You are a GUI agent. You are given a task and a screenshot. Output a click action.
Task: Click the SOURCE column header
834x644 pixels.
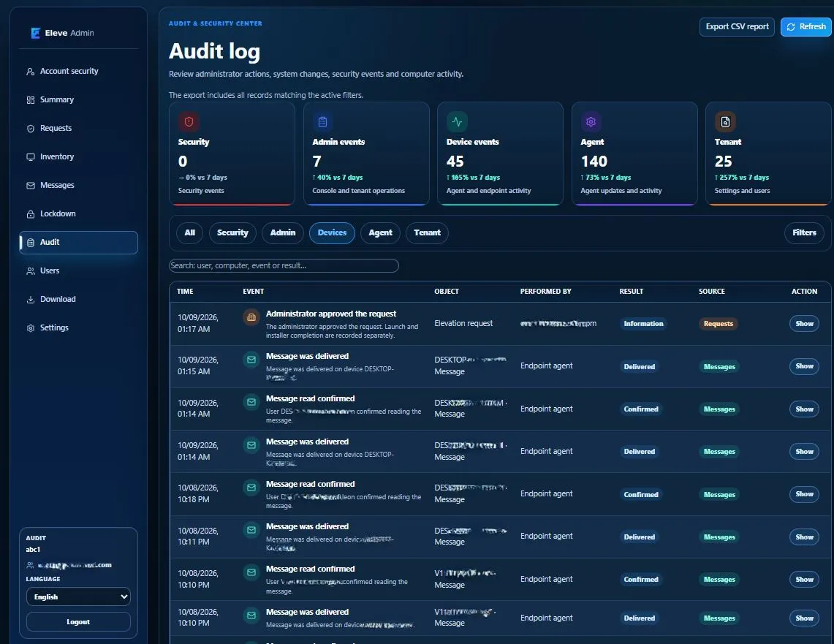[x=712, y=292]
